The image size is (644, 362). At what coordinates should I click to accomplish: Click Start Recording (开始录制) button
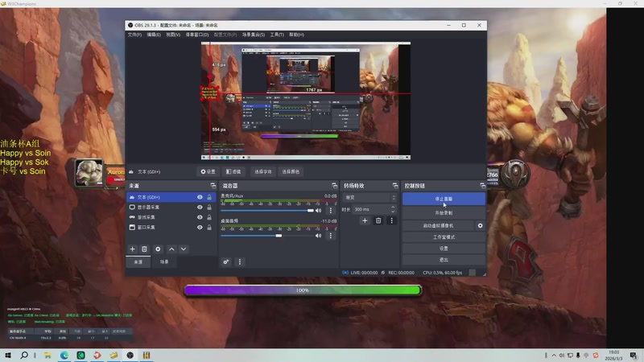pos(444,213)
